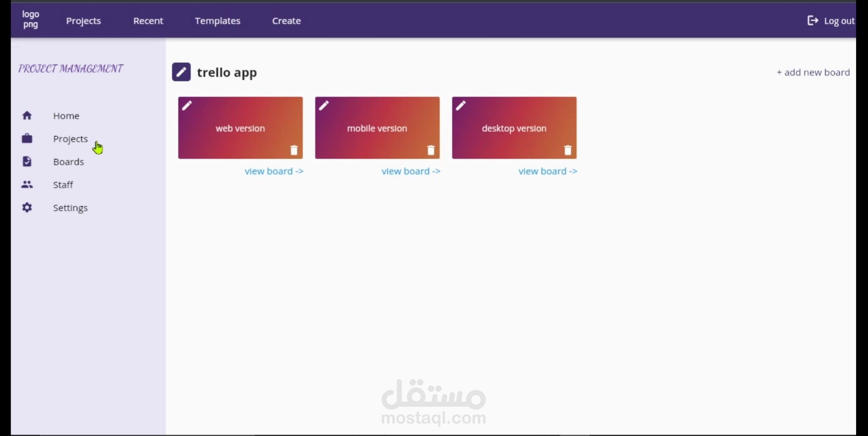Screen dimensions: 868x436
Task: Add a new board
Action: pos(813,72)
